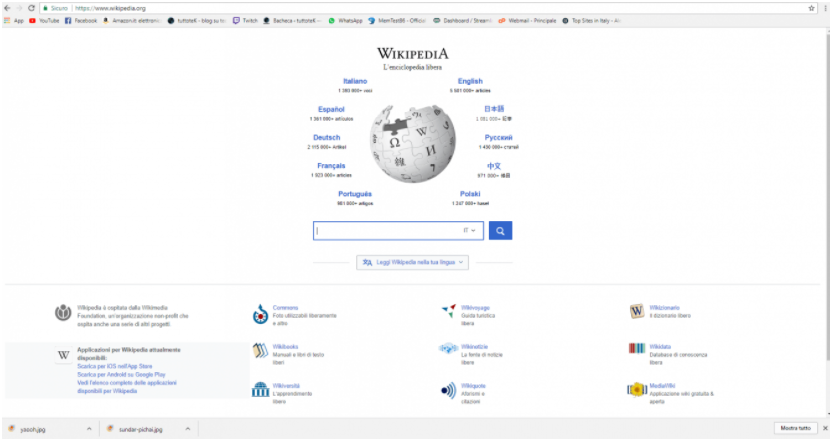Click the blue magnifier search button
This screenshot has height=442, width=830.
500,230
